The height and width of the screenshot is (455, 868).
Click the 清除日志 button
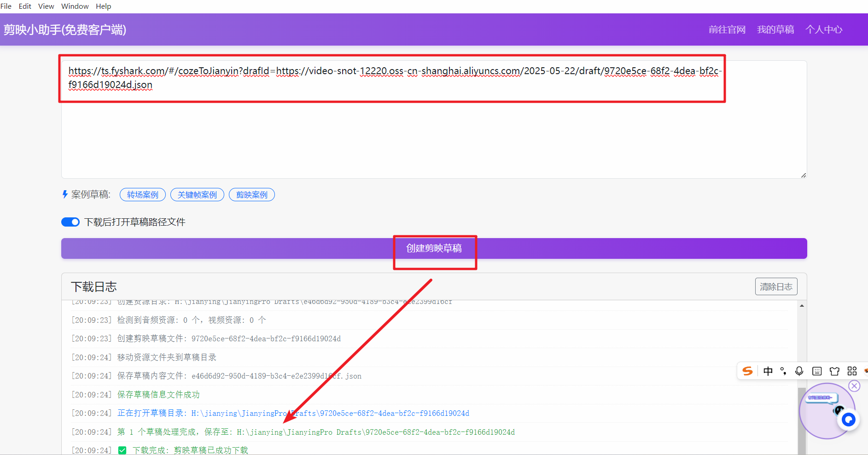click(776, 286)
